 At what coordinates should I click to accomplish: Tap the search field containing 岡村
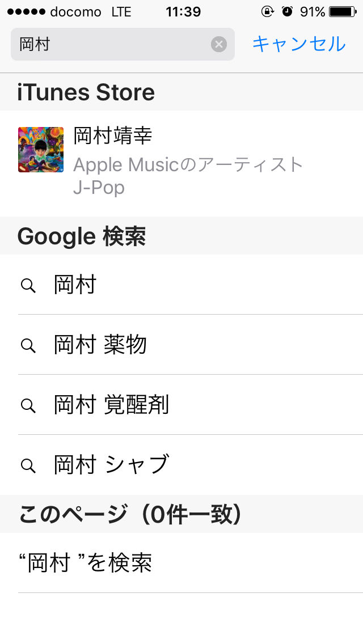tap(123, 44)
